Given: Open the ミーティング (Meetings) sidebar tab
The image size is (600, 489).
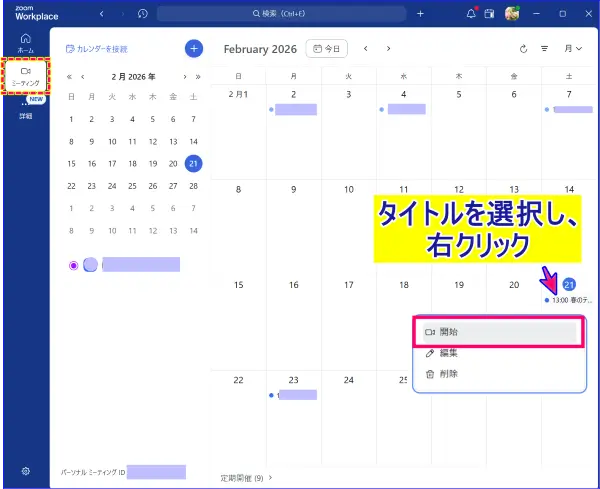Looking at the screenshot, I should pyautogui.click(x=26, y=76).
